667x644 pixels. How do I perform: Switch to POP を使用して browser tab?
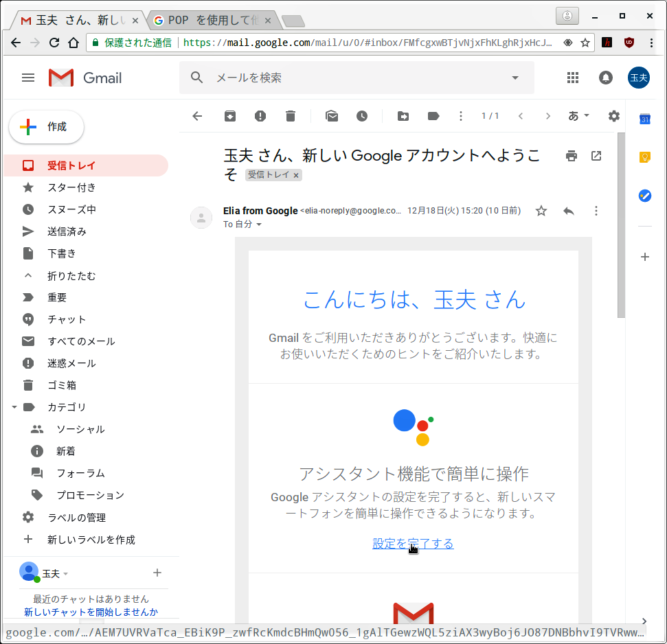coord(213,20)
